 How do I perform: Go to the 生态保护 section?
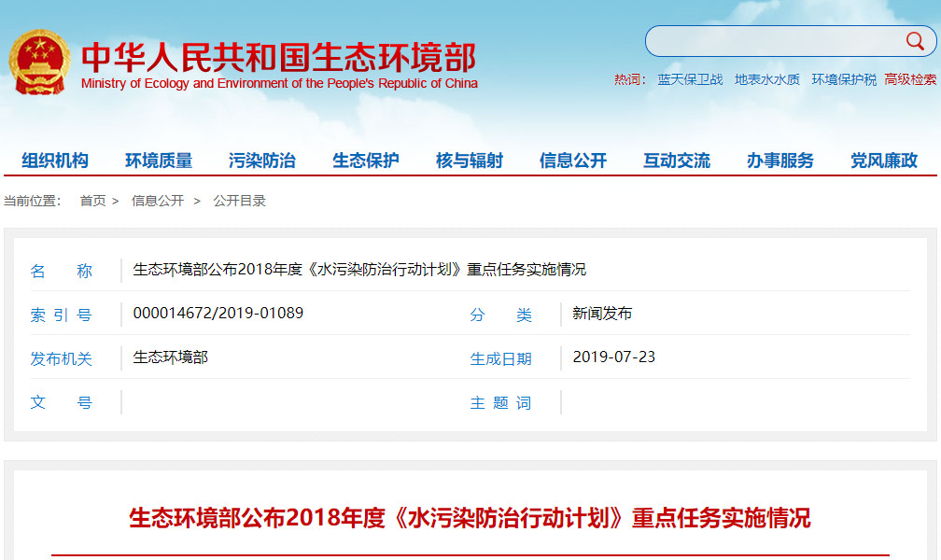point(366,161)
